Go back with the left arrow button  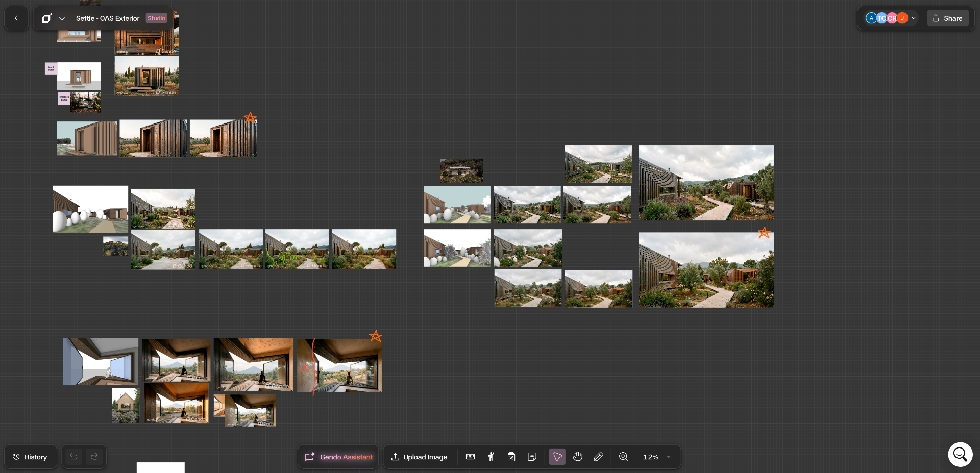16,18
